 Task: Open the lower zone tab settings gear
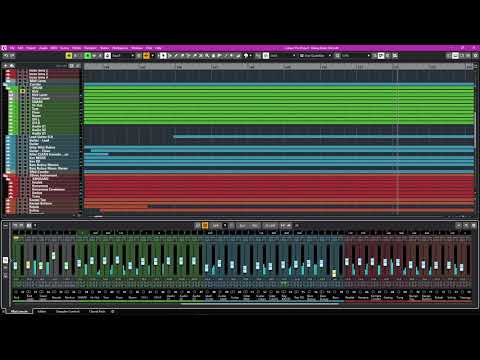[113, 311]
